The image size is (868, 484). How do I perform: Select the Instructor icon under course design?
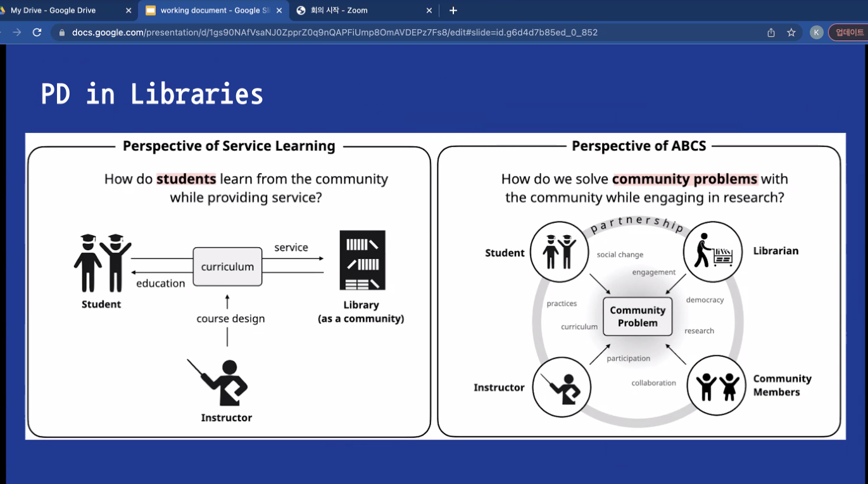pos(222,382)
